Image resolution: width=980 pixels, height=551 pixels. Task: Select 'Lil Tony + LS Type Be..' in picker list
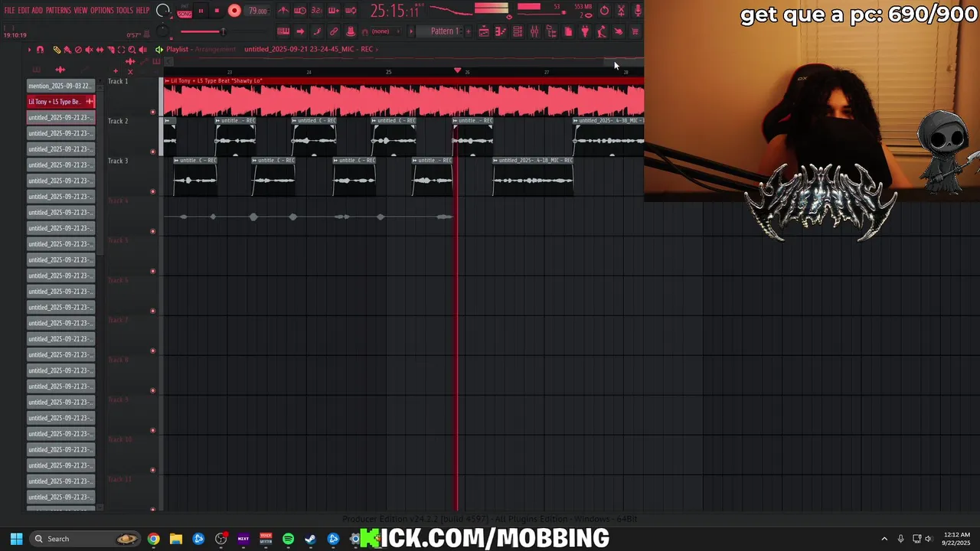pyautogui.click(x=60, y=102)
